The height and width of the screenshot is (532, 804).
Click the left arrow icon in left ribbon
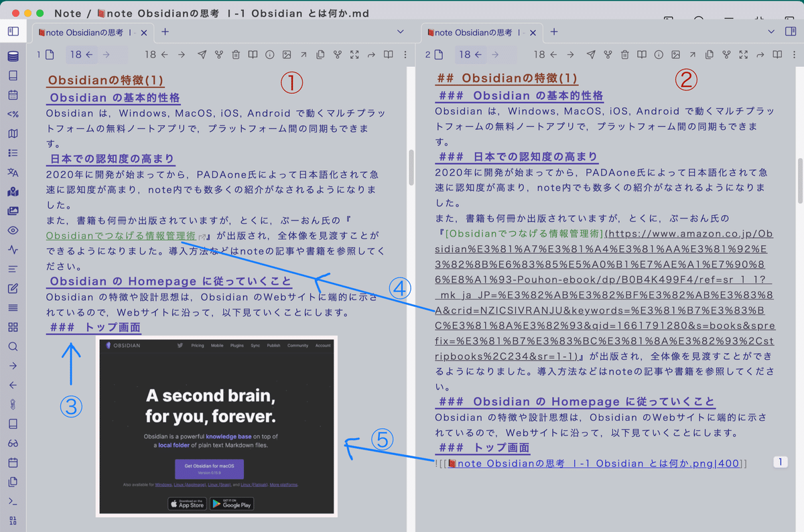click(13, 385)
